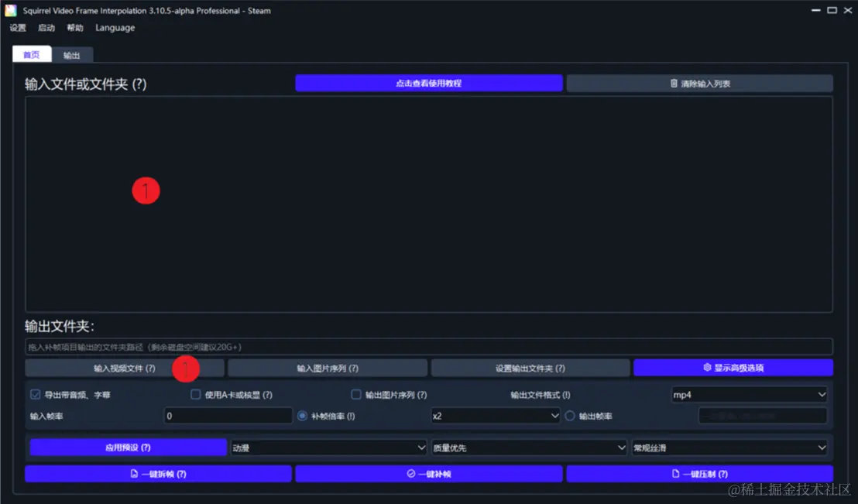This screenshot has width=858, height=504.
Task: Enable the 输出图片序列 checkbox
Action: click(x=356, y=395)
